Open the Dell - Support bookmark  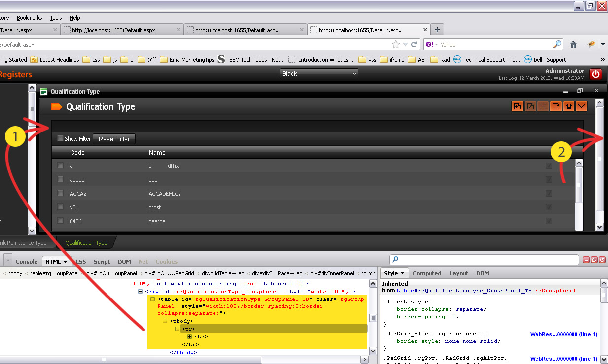point(545,60)
